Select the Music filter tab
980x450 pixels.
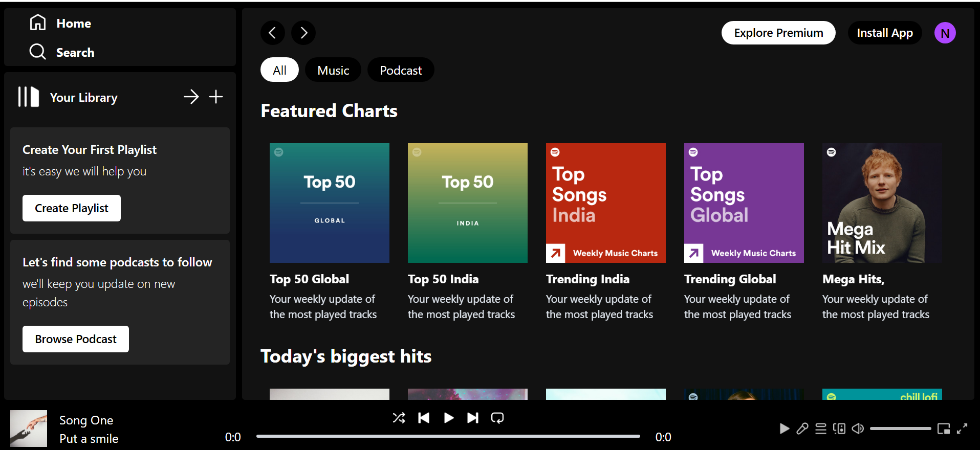click(x=333, y=70)
